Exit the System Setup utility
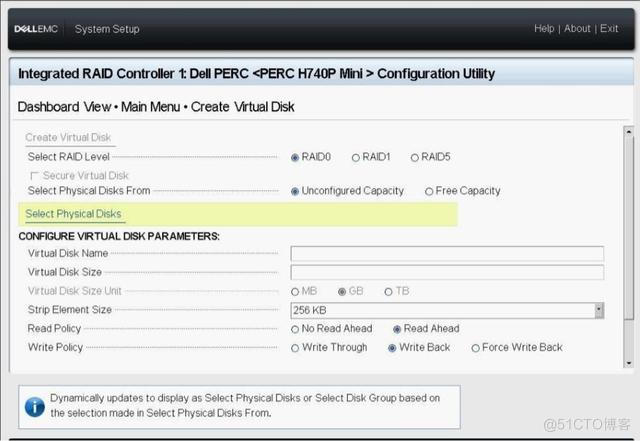 pyautogui.click(x=609, y=29)
